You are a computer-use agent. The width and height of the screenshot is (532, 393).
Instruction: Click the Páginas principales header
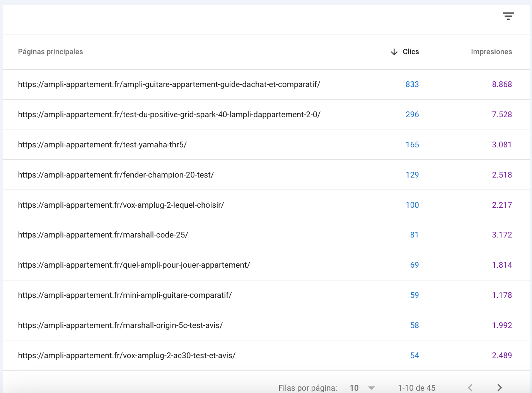[x=50, y=52]
